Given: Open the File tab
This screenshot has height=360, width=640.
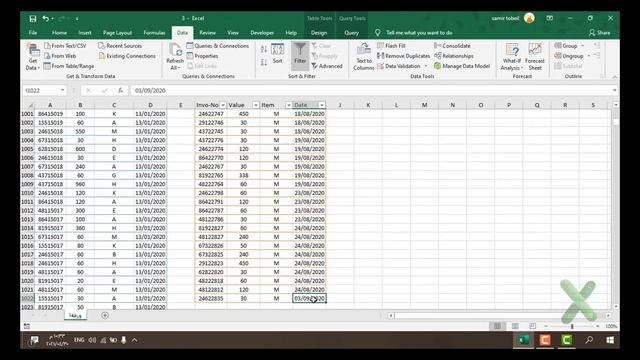Looking at the screenshot, I should 33,33.
